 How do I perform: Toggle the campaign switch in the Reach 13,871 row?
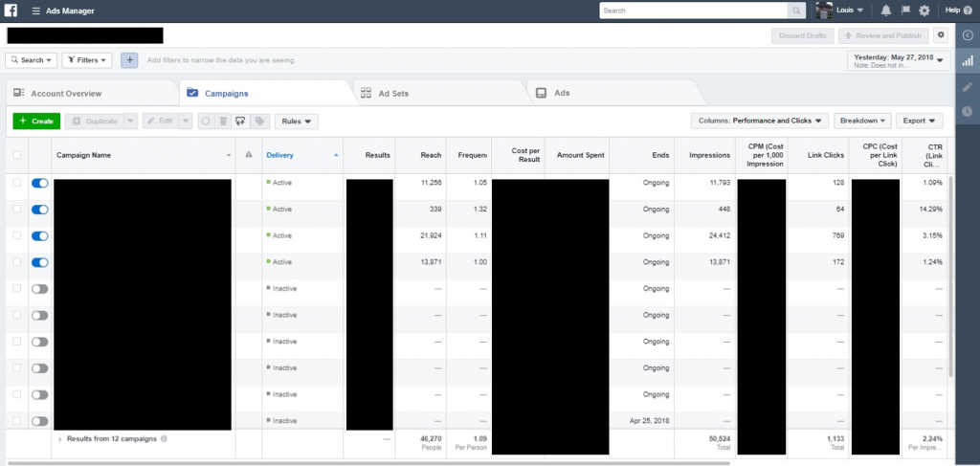point(39,262)
